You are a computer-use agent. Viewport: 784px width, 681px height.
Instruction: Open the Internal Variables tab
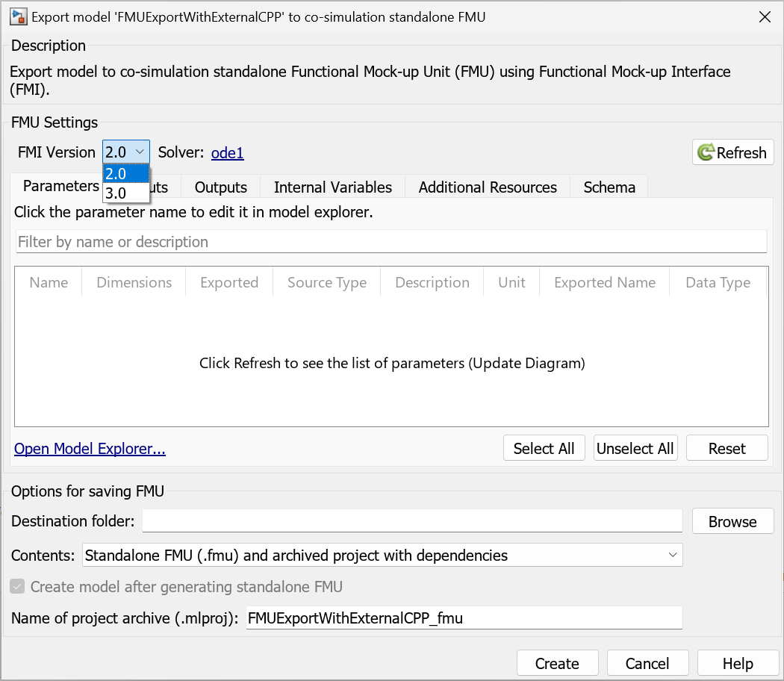click(332, 187)
